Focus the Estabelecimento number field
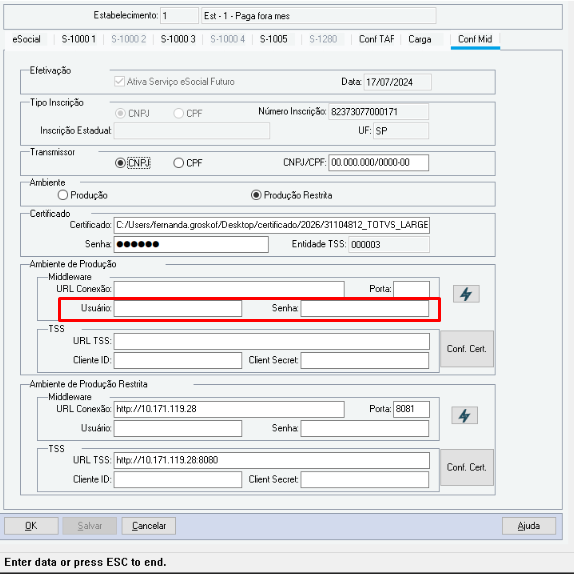Screen dimensions: 574x574 [179, 16]
